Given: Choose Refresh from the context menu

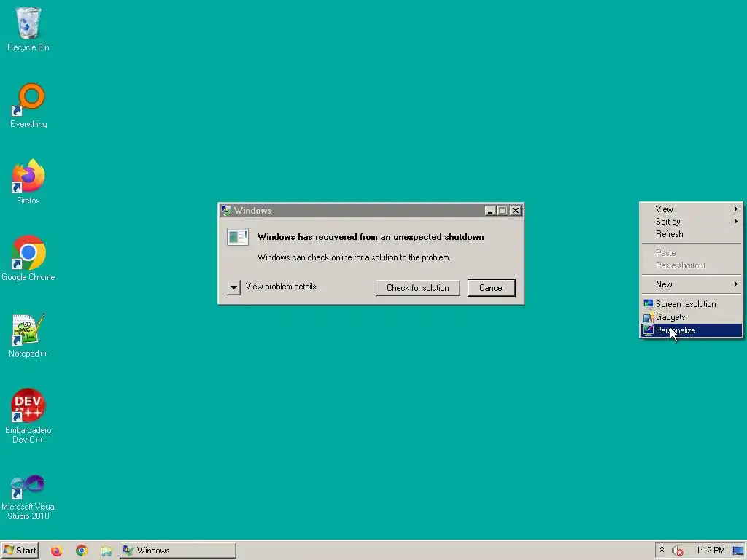Looking at the screenshot, I should pyautogui.click(x=691, y=234).
